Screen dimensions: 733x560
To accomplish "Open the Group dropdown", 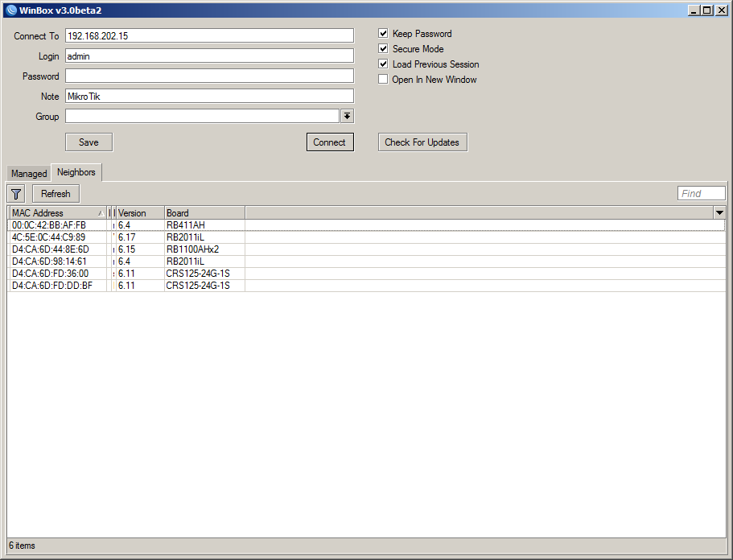I will click(x=347, y=116).
